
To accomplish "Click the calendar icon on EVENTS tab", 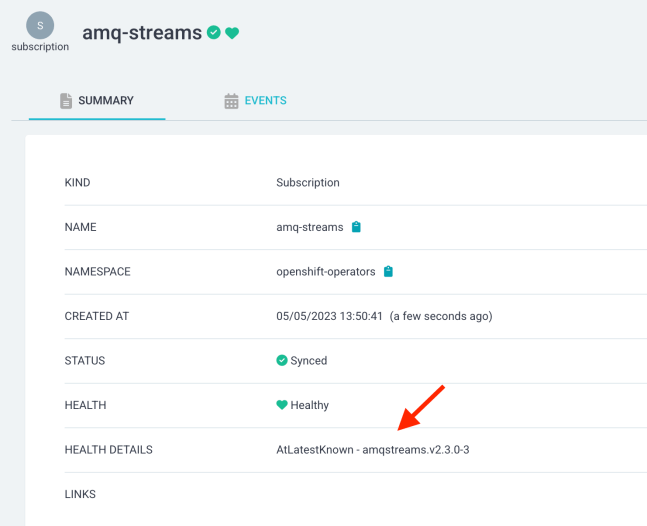I will (231, 101).
